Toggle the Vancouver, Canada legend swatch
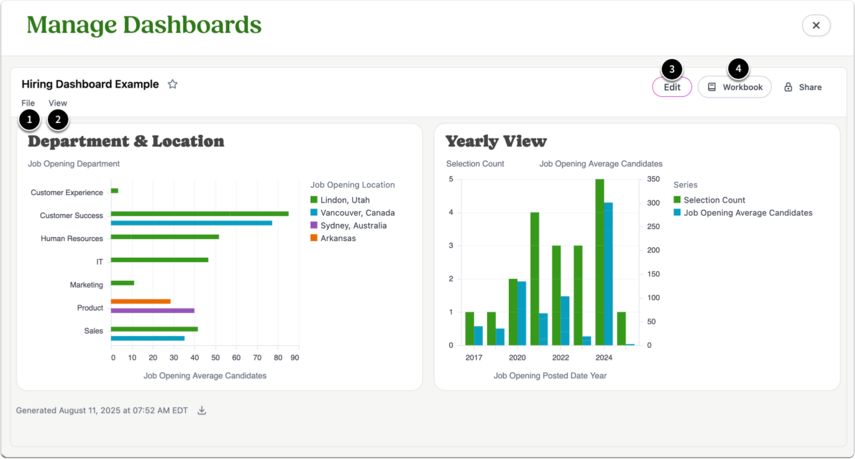 tap(314, 213)
